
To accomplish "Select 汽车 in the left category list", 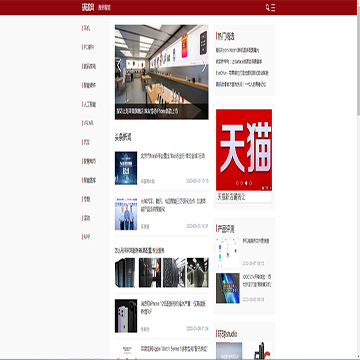I will (86, 142).
